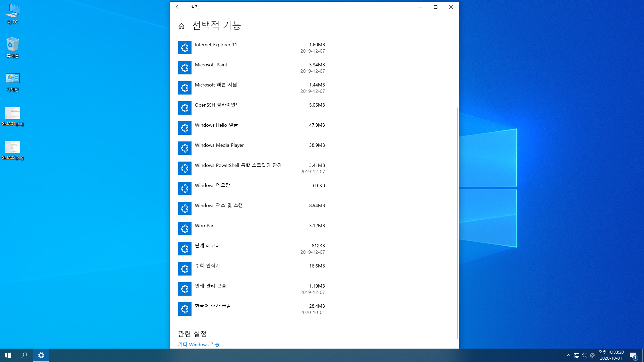Viewport: 644px width, 362px height.
Task: Expand the OpenSSH 클라이언트 entry
Action: [x=217, y=105]
